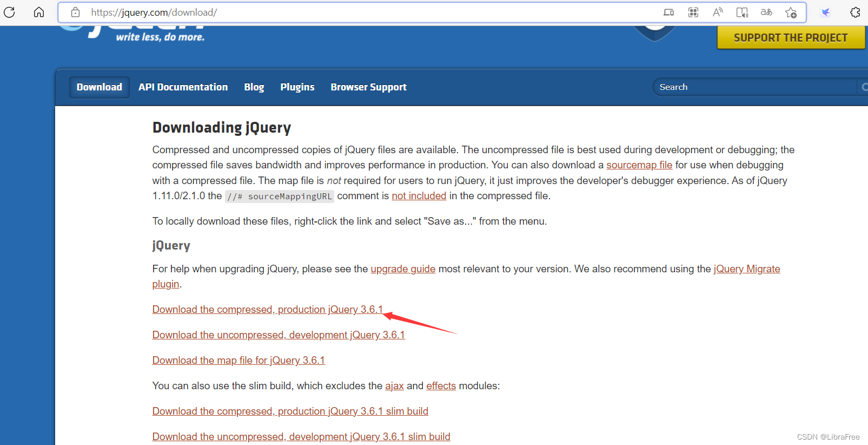Screen dimensions: 868x445
Task: Download compressed production jQuery 3.6.1 slim build
Action: pyautogui.click(x=290, y=411)
